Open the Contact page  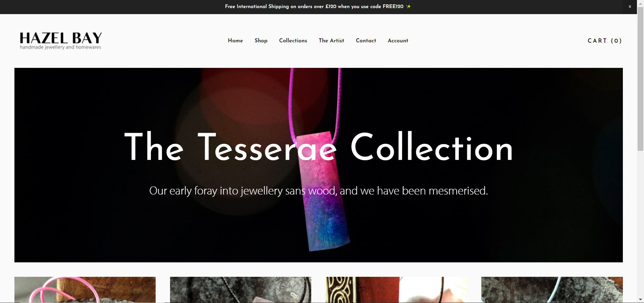pyautogui.click(x=366, y=41)
